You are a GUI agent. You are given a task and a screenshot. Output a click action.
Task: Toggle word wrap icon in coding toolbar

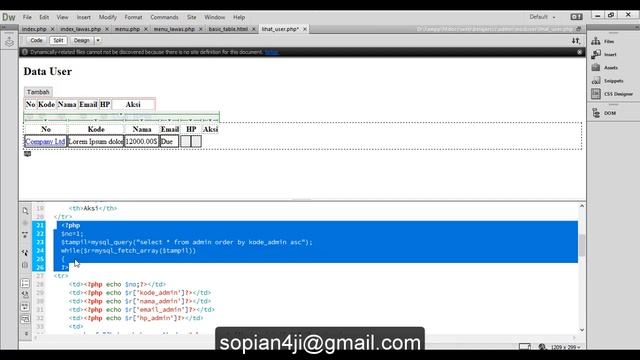[x=25, y=307]
